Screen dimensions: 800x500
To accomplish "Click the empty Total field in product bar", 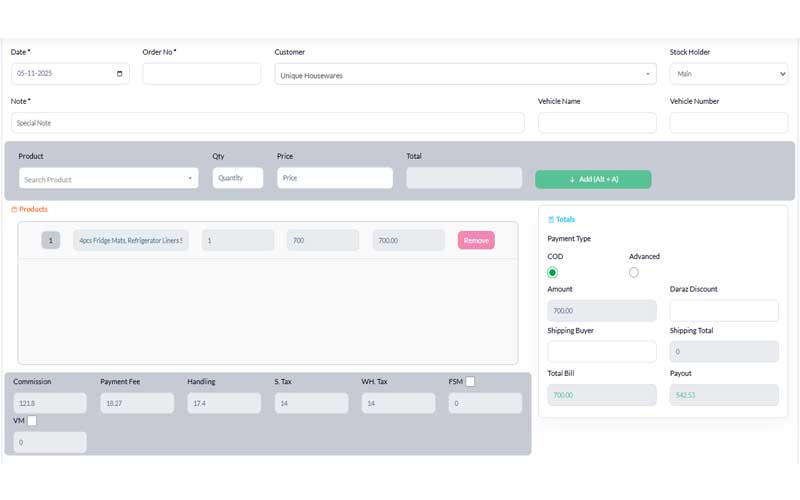I will click(x=464, y=178).
